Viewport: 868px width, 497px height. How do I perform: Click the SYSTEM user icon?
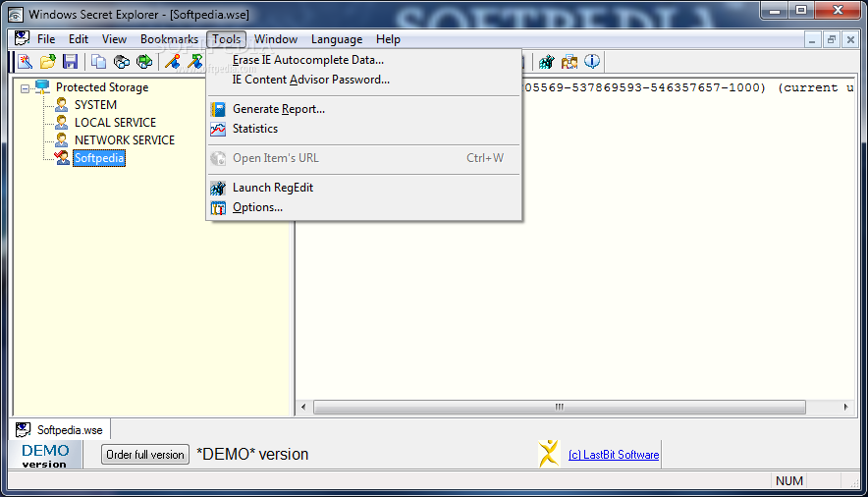(62, 104)
